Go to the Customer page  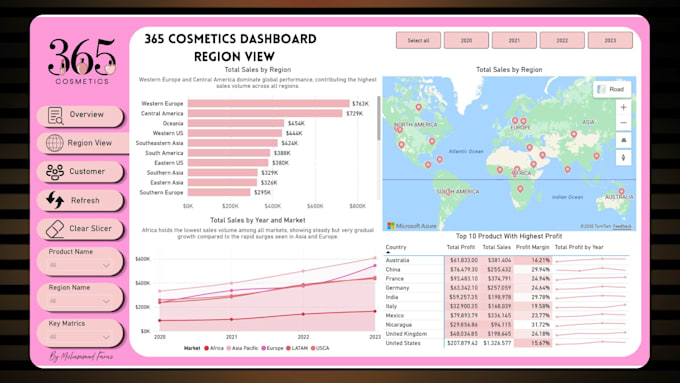pyautogui.click(x=81, y=172)
